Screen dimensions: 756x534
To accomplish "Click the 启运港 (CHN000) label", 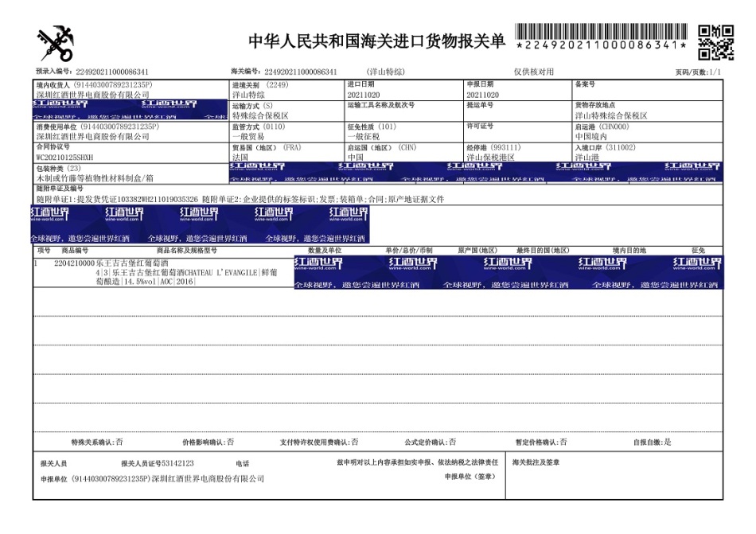I will pos(602,127).
